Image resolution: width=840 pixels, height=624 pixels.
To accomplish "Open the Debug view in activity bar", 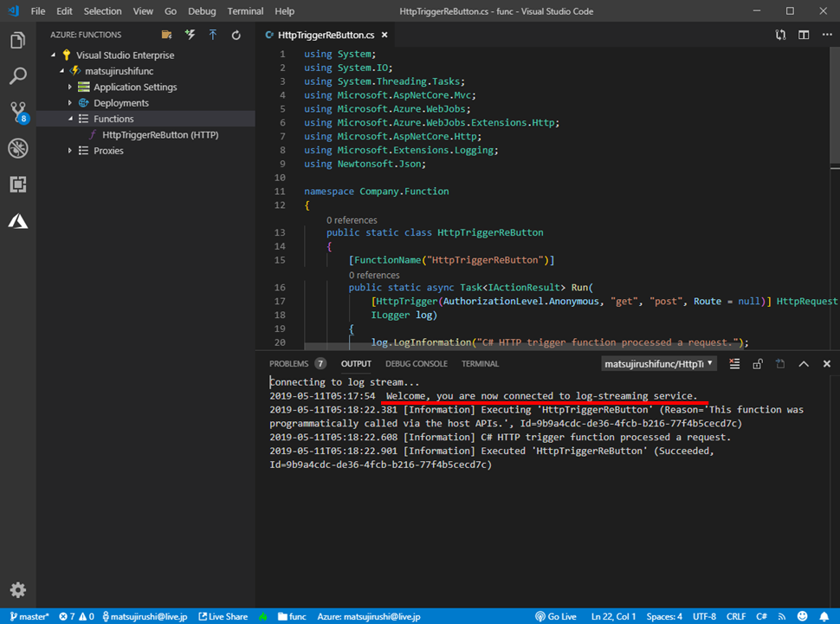I will tap(17, 148).
